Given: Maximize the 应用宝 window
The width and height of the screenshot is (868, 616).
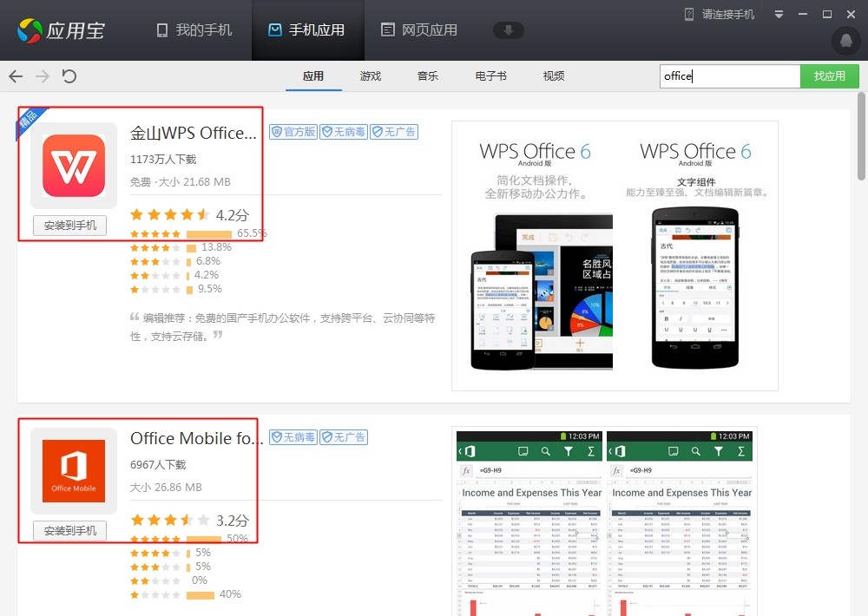Looking at the screenshot, I should (x=827, y=15).
